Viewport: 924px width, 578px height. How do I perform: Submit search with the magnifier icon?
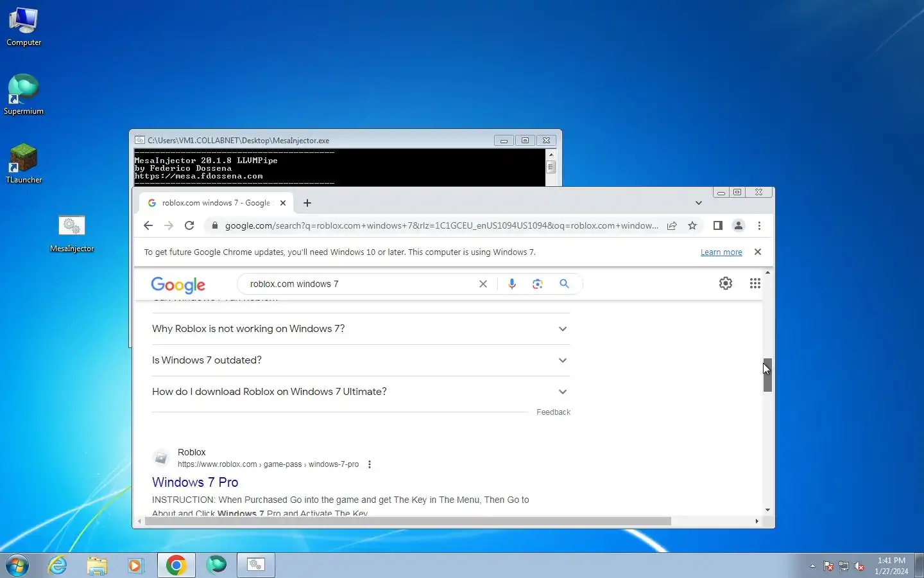click(x=564, y=284)
